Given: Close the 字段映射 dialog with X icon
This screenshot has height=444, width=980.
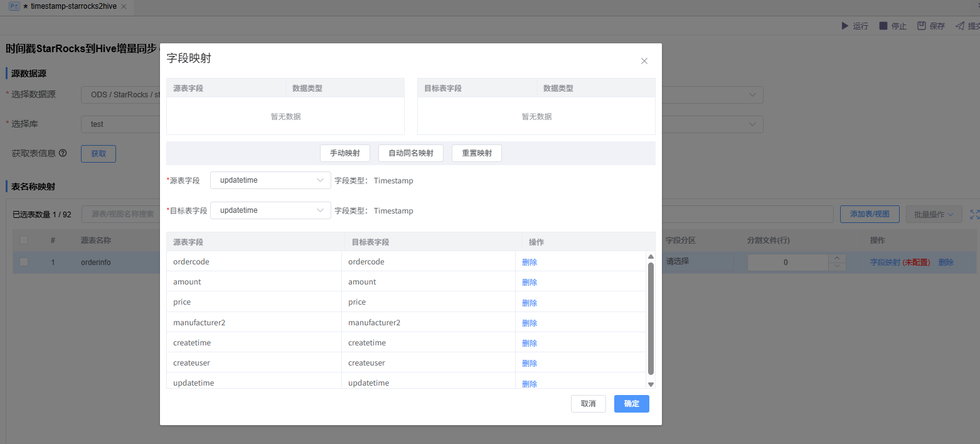Looking at the screenshot, I should click(644, 61).
